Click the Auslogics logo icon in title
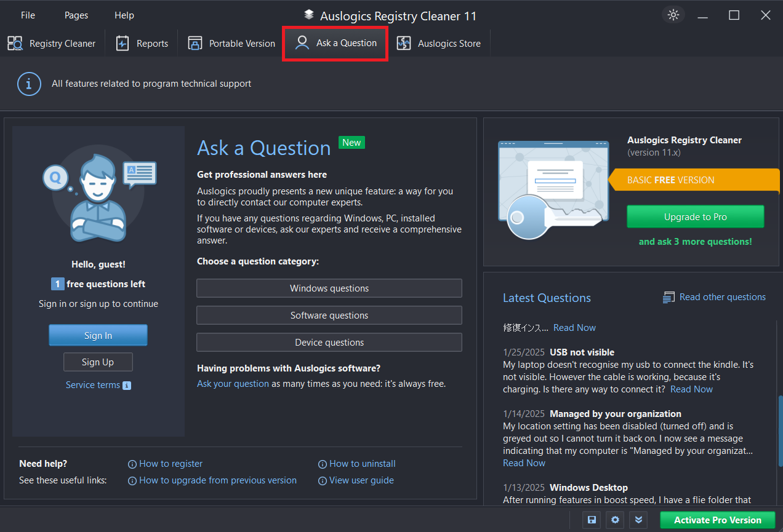783x532 pixels. pyautogui.click(x=308, y=15)
